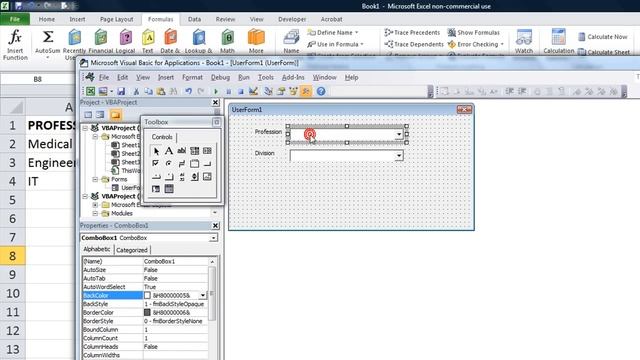Open the BackColor property dropdown arrow
This screenshot has width=640, height=360.
point(203,295)
